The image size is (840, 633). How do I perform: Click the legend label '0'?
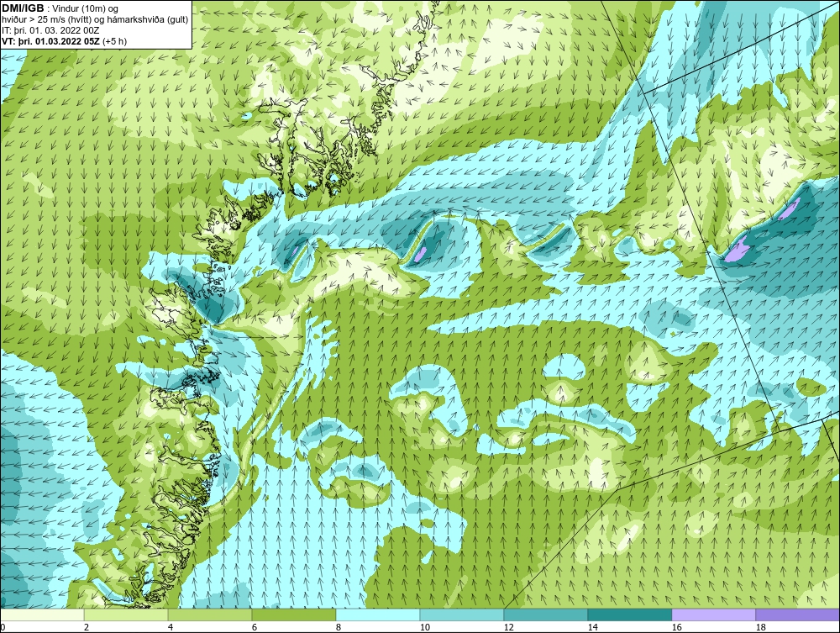point(3,627)
